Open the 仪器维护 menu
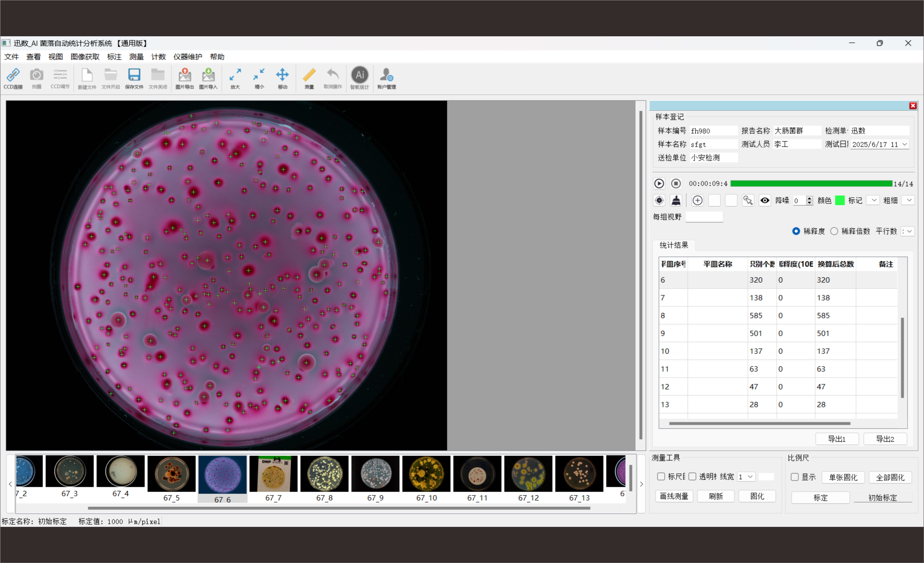 coord(188,57)
